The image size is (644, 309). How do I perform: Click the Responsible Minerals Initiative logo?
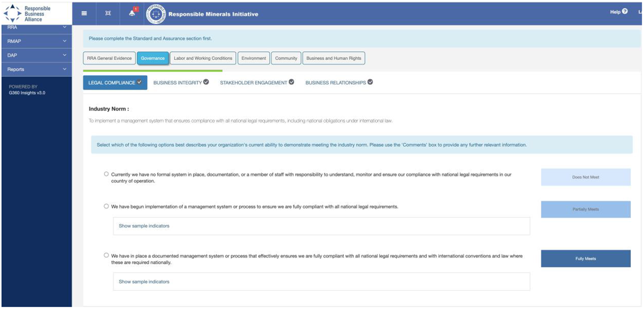tap(156, 14)
